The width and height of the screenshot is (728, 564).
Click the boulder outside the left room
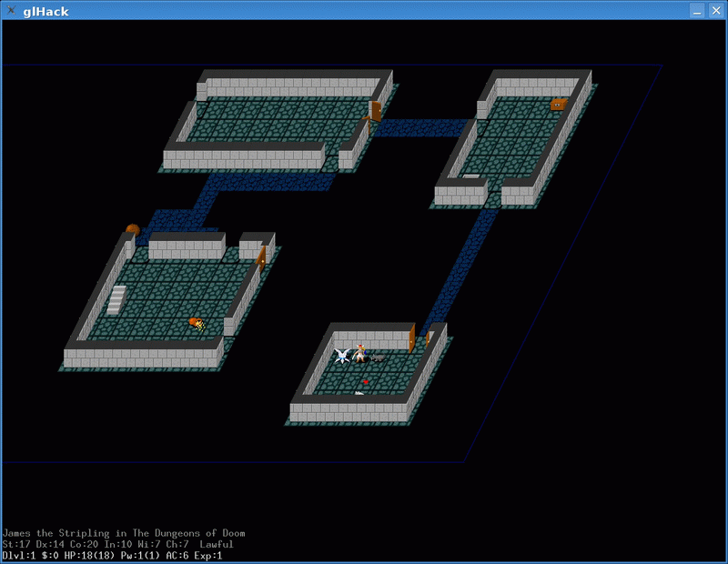pos(133,230)
